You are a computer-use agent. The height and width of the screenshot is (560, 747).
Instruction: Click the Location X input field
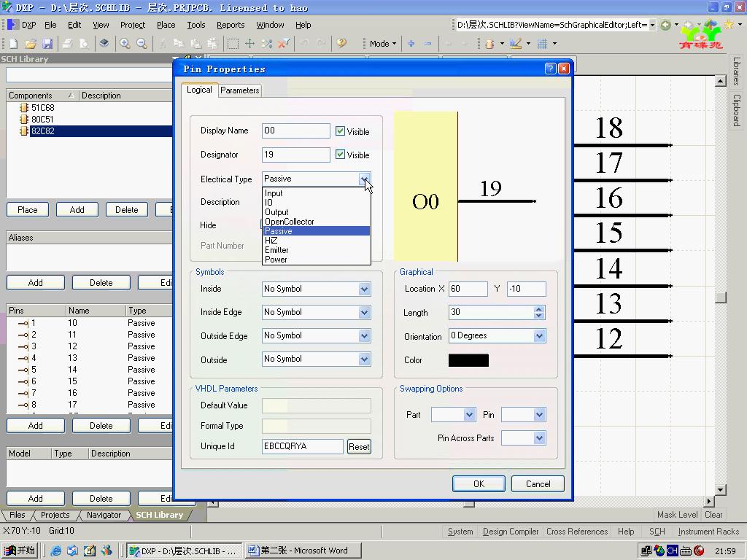(468, 289)
